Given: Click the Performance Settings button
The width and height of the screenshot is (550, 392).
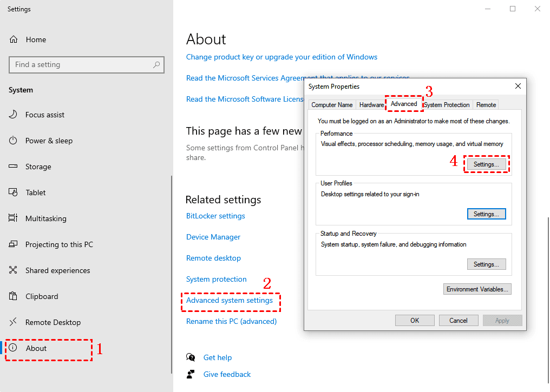Looking at the screenshot, I should click(x=486, y=164).
